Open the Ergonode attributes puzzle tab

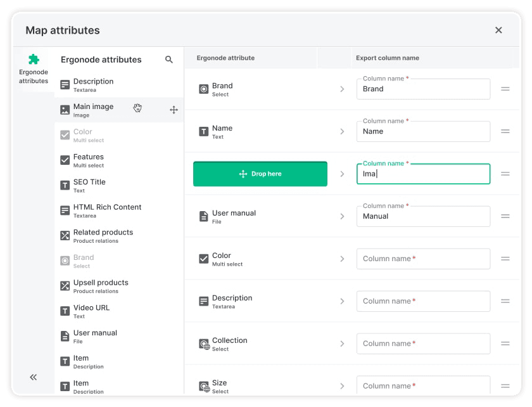pyautogui.click(x=34, y=68)
